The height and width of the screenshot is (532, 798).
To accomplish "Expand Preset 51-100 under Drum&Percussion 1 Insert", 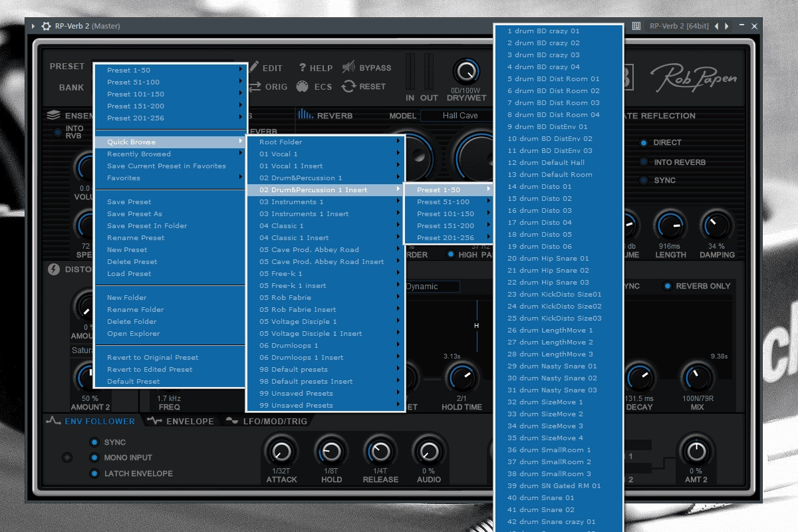I will [x=450, y=201].
